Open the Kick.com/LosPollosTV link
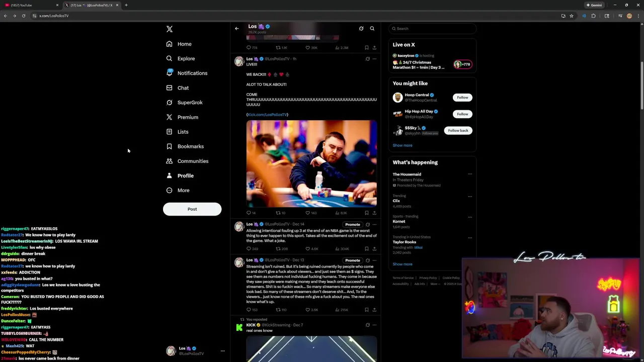 click(268, 115)
